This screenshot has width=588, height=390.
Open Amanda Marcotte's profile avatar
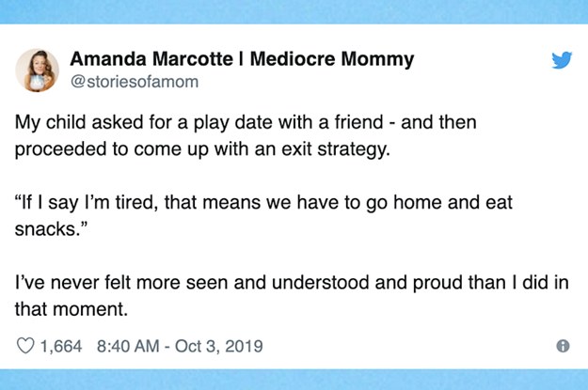pyautogui.click(x=37, y=70)
